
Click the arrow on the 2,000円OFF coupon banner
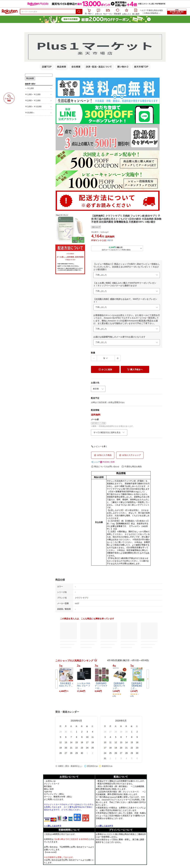149,19
